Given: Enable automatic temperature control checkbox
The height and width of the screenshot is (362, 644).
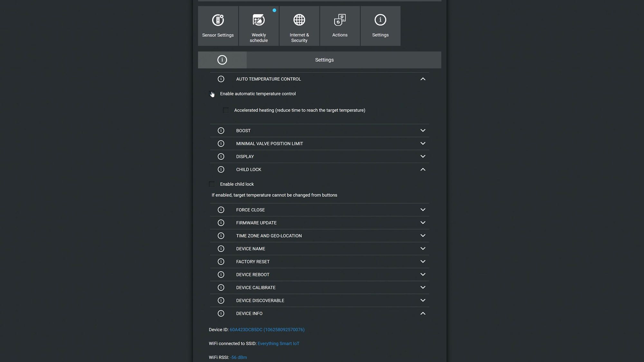Looking at the screenshot, I should [212, 94].
